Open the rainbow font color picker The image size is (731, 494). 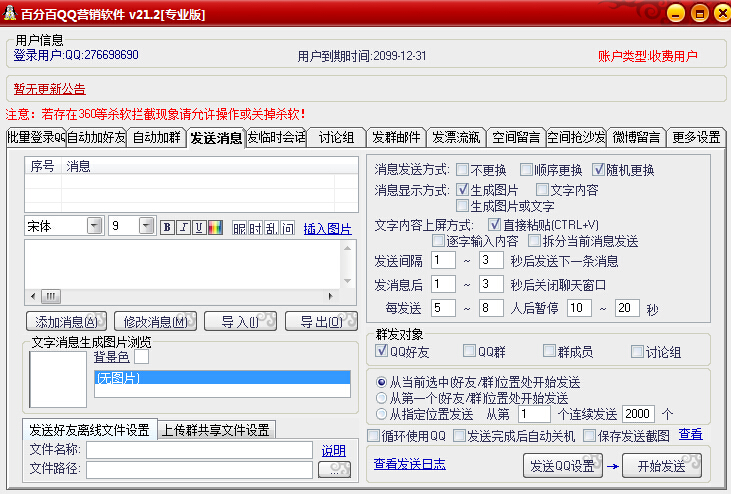[215, 227]
